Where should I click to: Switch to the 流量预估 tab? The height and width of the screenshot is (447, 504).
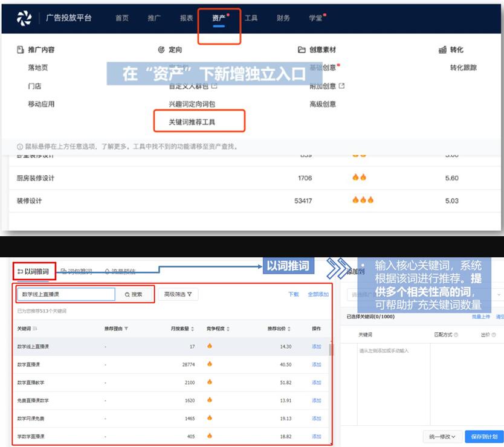(x=120, y=272)
